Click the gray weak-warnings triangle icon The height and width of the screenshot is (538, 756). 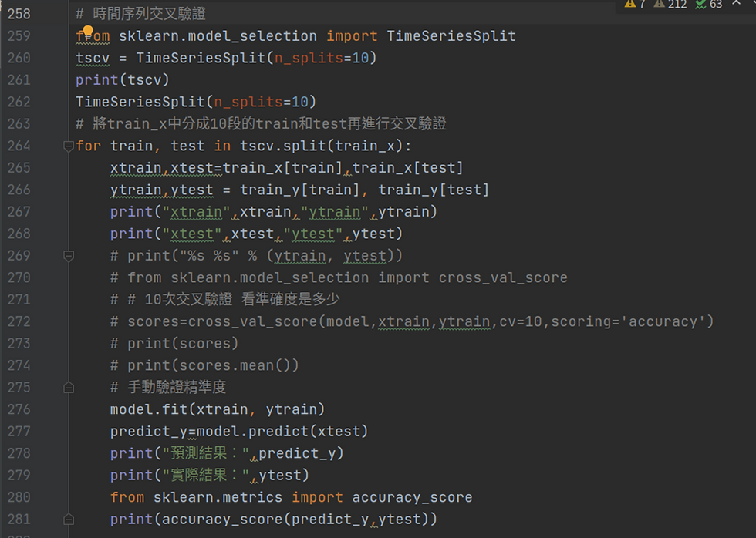pos(659,4)
